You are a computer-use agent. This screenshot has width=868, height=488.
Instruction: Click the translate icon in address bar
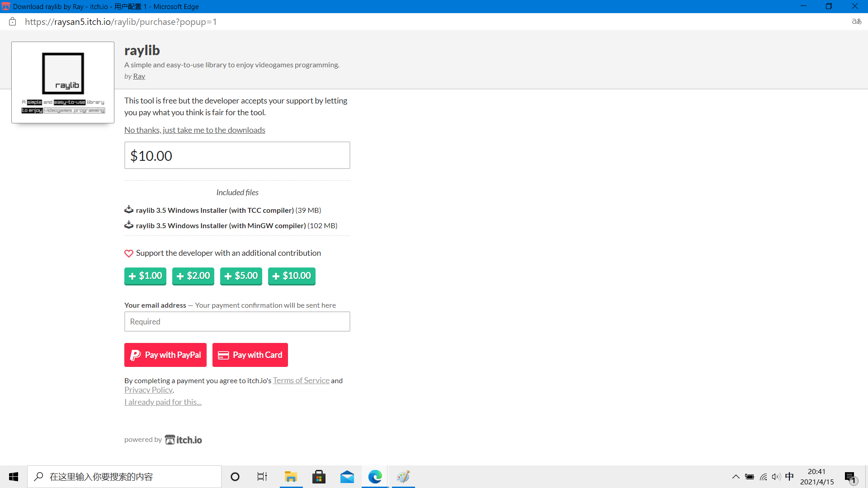click(856, 21)
